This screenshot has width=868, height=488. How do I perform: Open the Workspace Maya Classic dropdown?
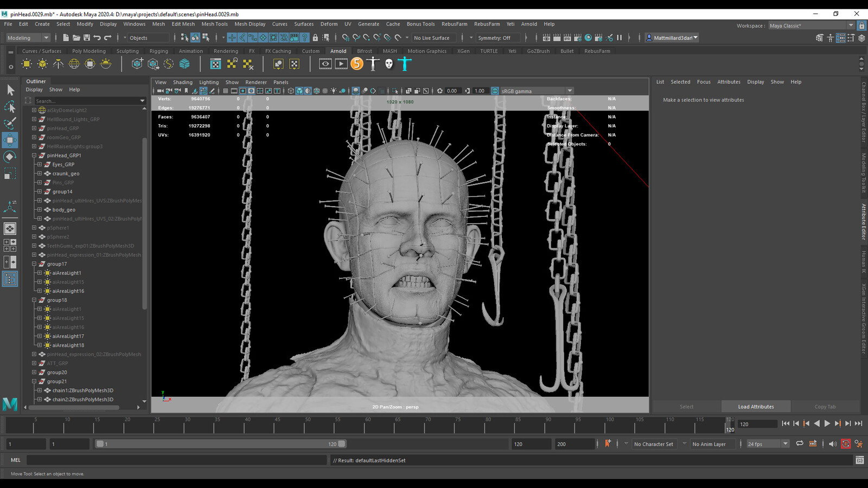pyautogui.click(x=811, y=25)
